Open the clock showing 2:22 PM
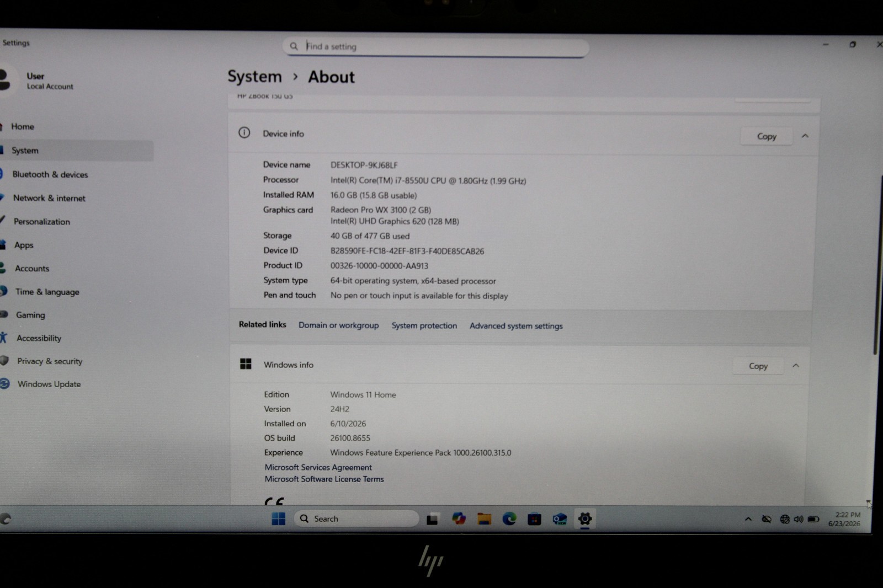Screen dimensions: 883x588 845,519
